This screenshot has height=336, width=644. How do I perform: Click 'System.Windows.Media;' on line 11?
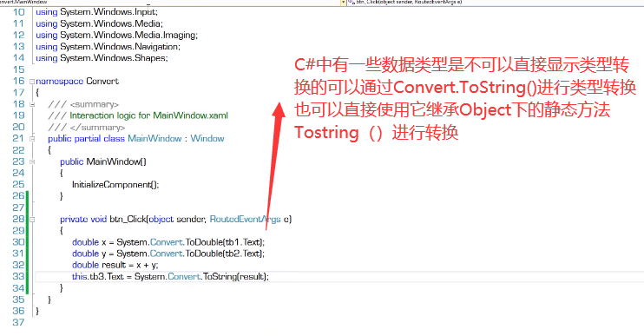coord(111,23)
